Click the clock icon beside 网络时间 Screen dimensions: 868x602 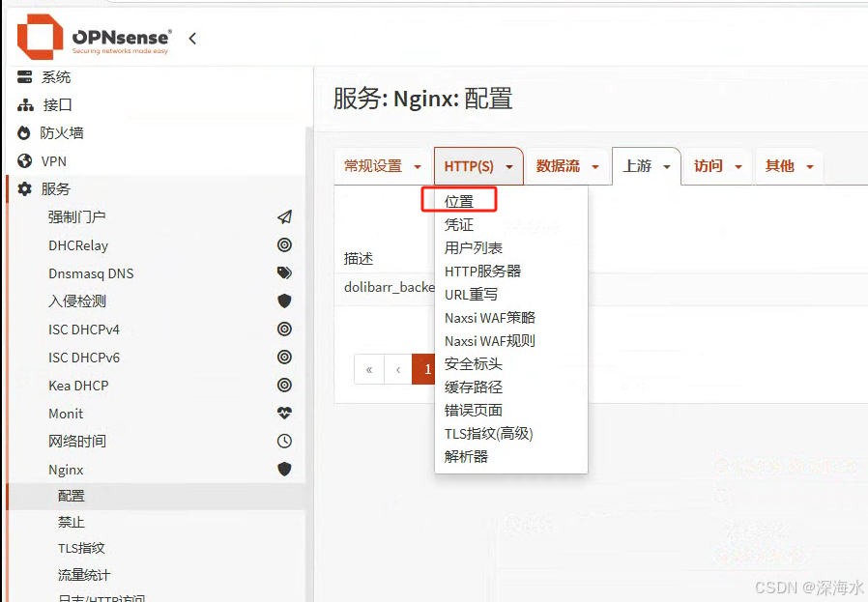pyautogui.click(x=284, y=441)
